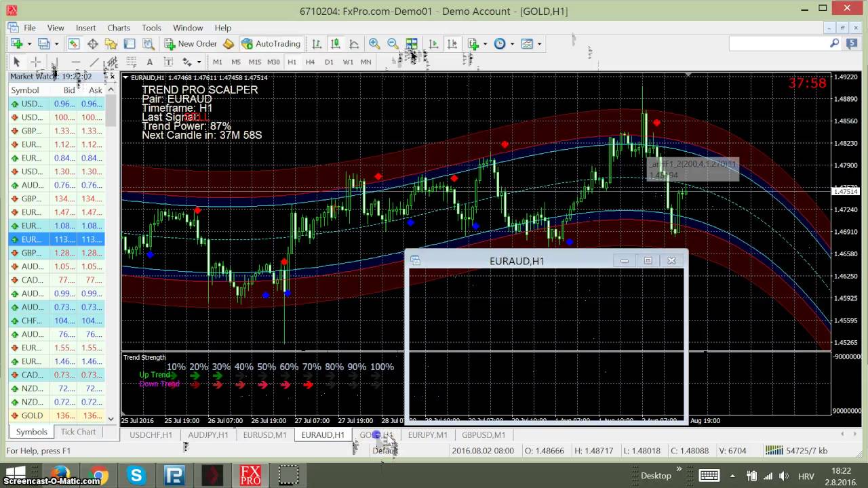This screenshot has height=488, width=868.
Task: Switch to the USDCHF,H1 chart tab
Action: pyautogui.click(x=151, y=434)
